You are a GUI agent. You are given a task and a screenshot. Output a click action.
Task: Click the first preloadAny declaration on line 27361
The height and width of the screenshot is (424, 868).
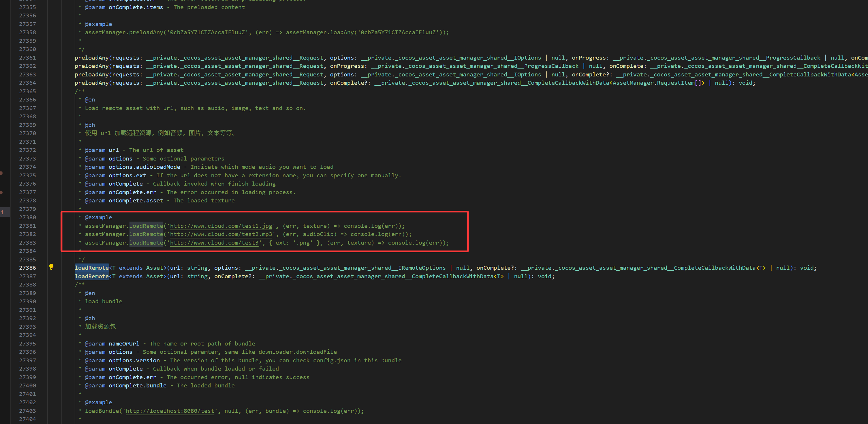[x=91, y=58]
